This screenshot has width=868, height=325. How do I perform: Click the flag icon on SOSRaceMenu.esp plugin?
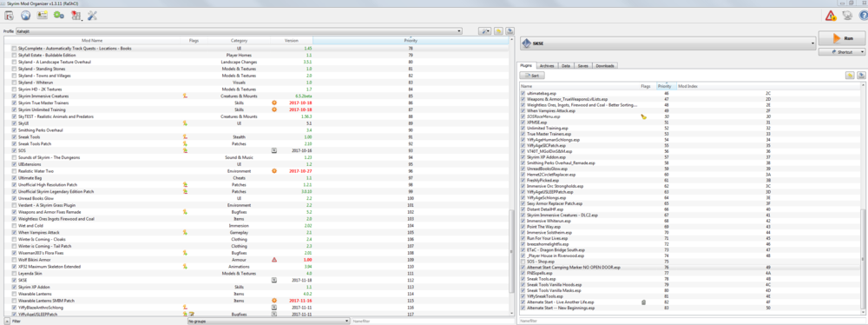(643, 117)
